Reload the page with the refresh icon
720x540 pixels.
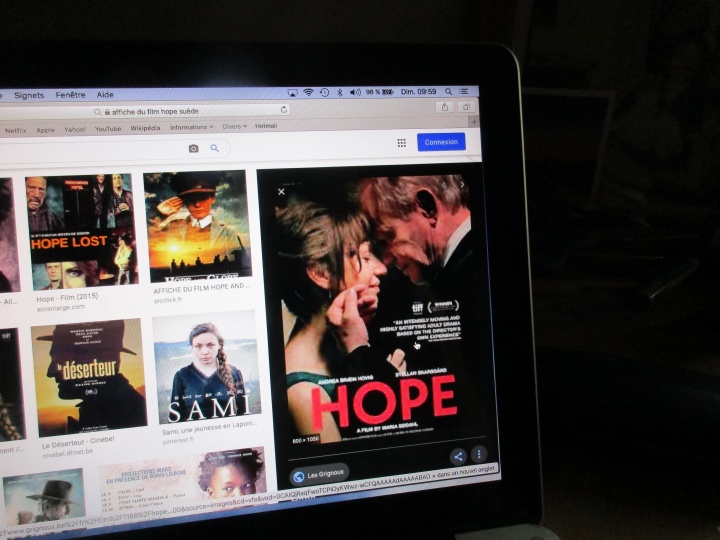point(284,109)
